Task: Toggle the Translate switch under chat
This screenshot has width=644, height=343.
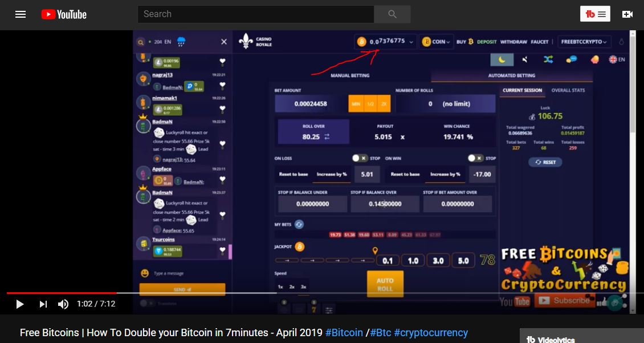Action: click(x=146, y=304)
